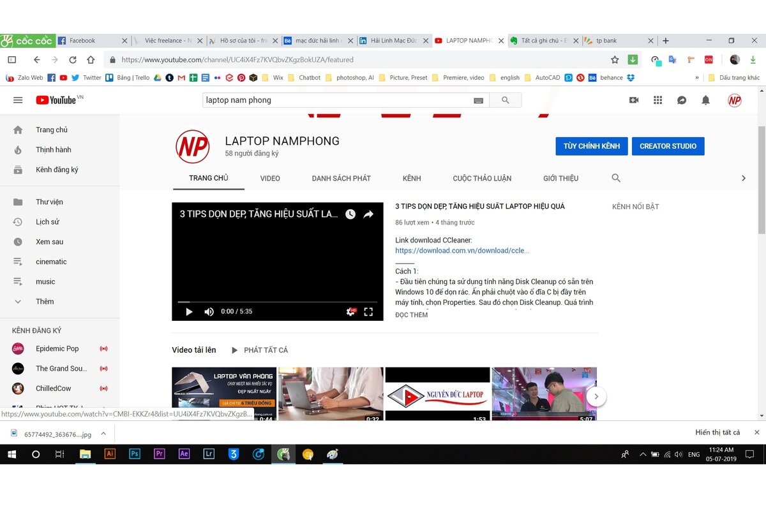Viewport: 766px width, 532px height.
Task: Open the NP account avatar menu
Action: click(x=735, y=100)
